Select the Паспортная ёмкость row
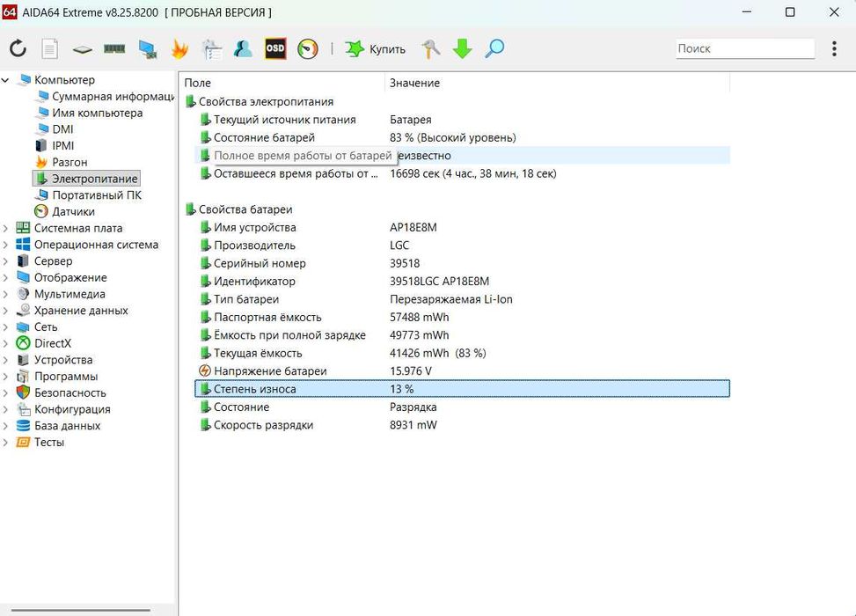 coord(462,318)
